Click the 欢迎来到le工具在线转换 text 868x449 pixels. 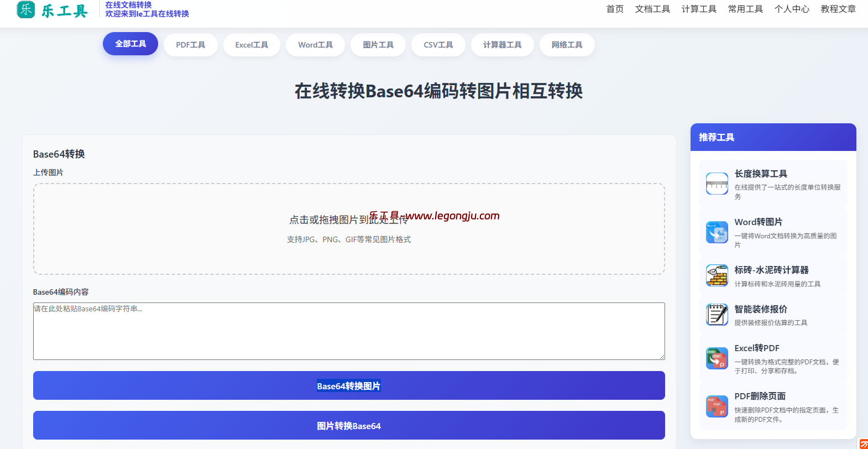(147, 14)
